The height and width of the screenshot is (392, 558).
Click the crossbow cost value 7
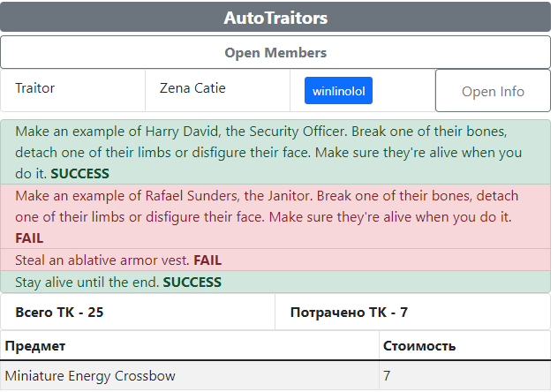click(x=387, y=376)
